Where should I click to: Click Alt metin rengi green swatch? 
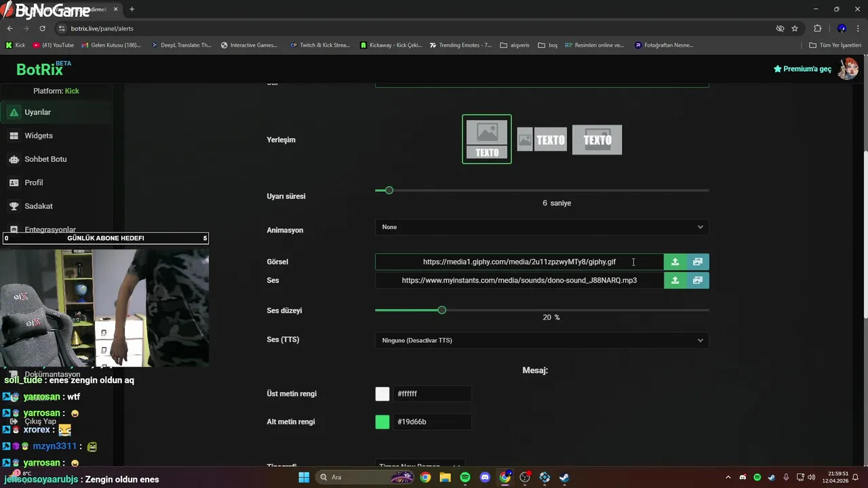click(382, 422)
